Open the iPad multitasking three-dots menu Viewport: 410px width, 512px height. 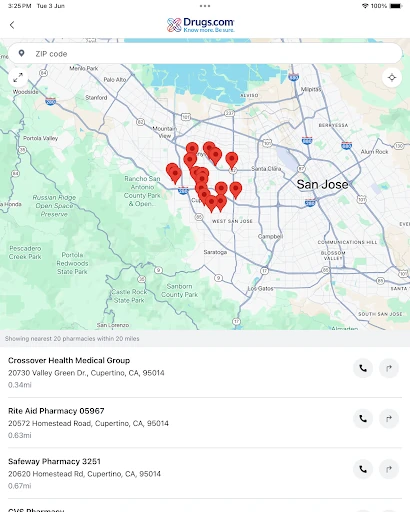(205, 6)
